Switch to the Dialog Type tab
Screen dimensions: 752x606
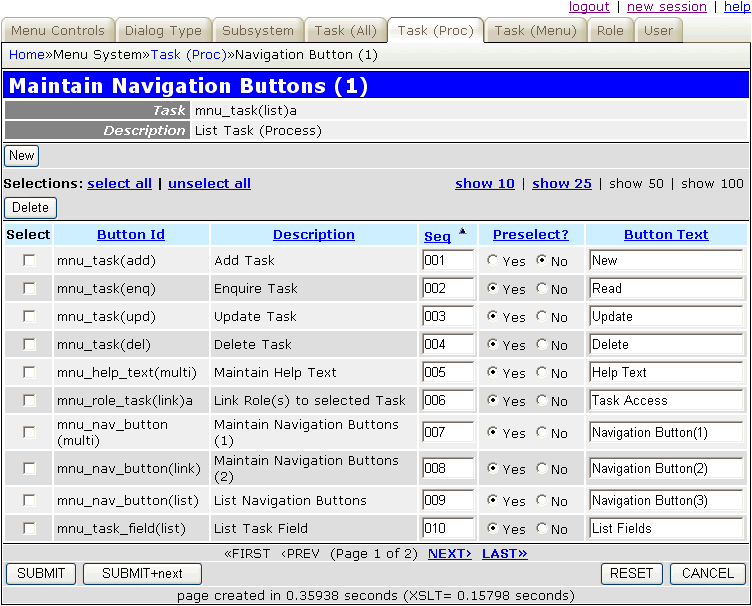(164, 31)
